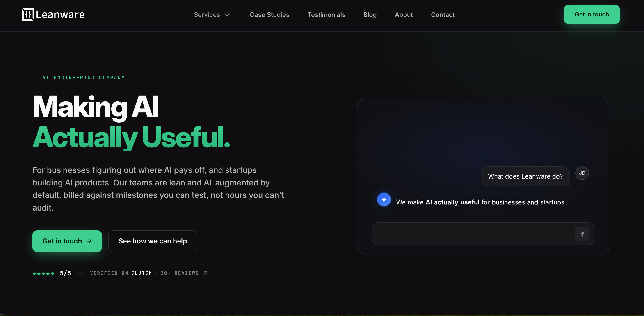This screenshot has width=644, height=316.
Task: Click the JD user avatar
Action: pyautogui.click(x=582, y=173)
